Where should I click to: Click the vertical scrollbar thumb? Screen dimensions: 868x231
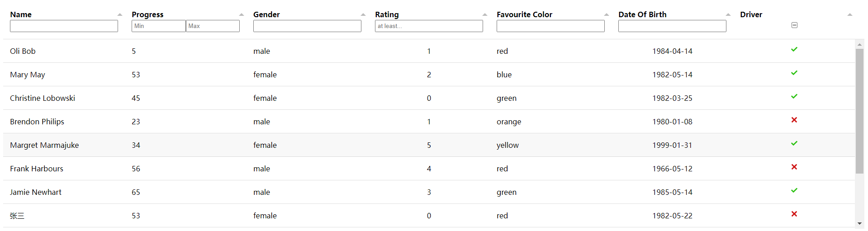[x=859, y=111]
